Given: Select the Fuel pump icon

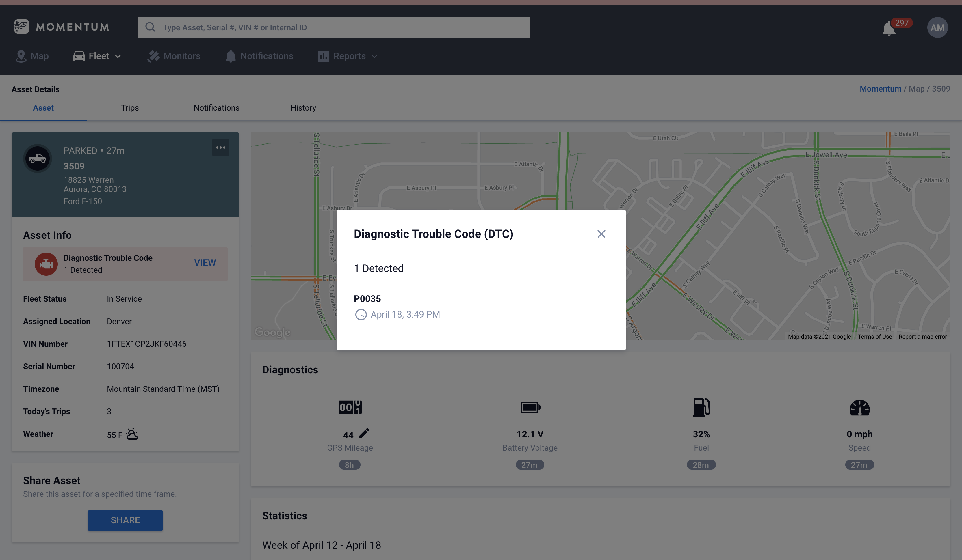Looking at the screenshot, I should pos(701,407).
